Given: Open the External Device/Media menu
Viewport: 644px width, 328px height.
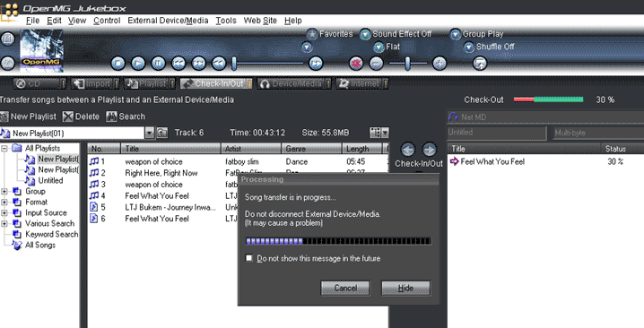Looking at the screenshot, I should 168,21.
